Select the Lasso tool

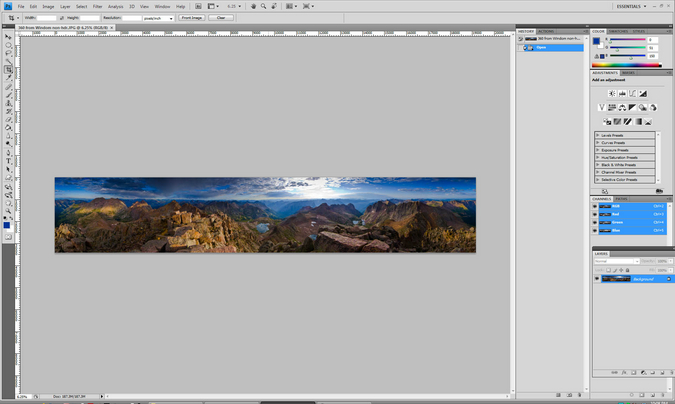click(8, 53)
